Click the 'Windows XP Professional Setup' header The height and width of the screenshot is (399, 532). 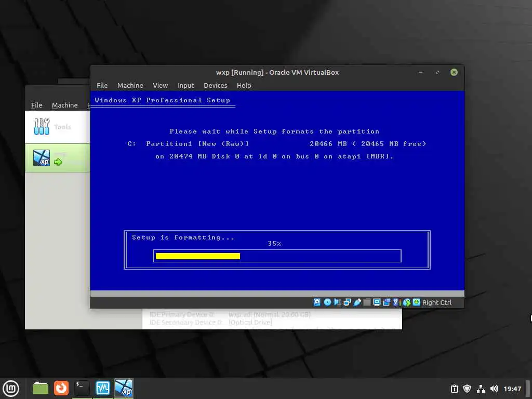162,100
